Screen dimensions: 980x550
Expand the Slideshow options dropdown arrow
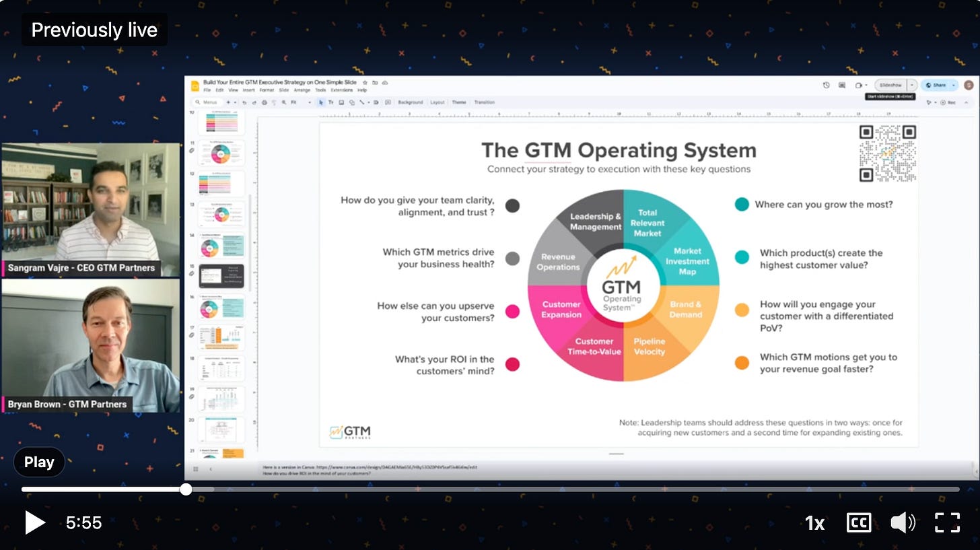point(912,85)
